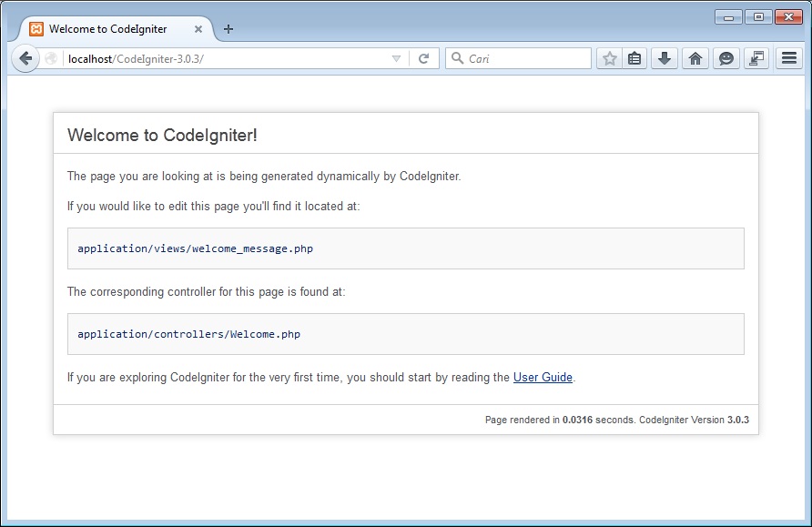812x527 pixels.
Task: Open the search engine dropdown via the magnifier
Action: [457, 58]
